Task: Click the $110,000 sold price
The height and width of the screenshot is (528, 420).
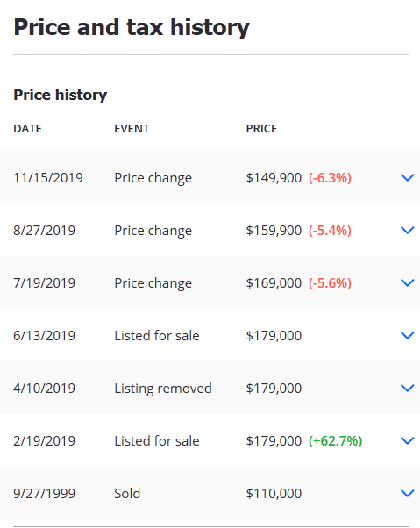Action: click(274, 493)
